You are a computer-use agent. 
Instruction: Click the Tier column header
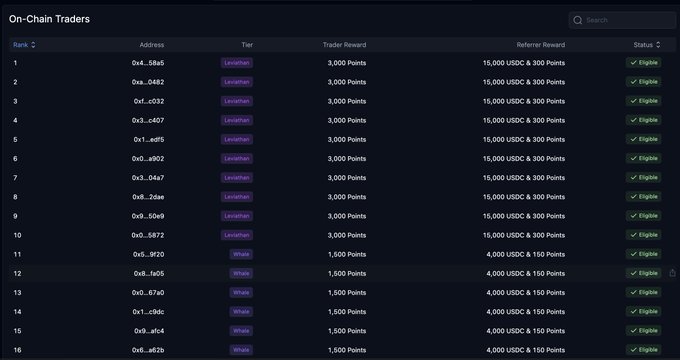(x=247, y=45)
